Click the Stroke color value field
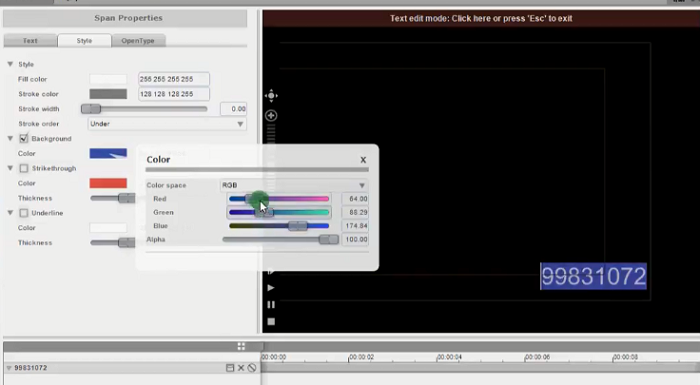700x385 pixels. (174, 94)
